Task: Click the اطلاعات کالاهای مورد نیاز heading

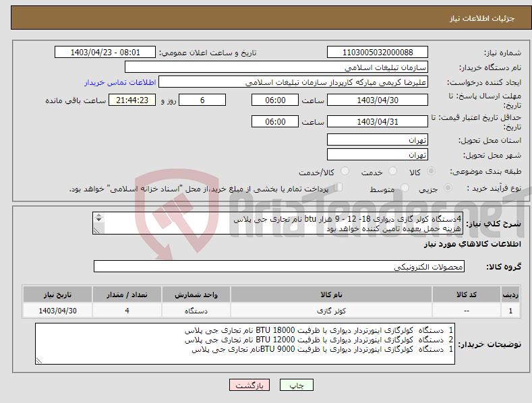Action: pyautogui.click(x=472, y=244)
